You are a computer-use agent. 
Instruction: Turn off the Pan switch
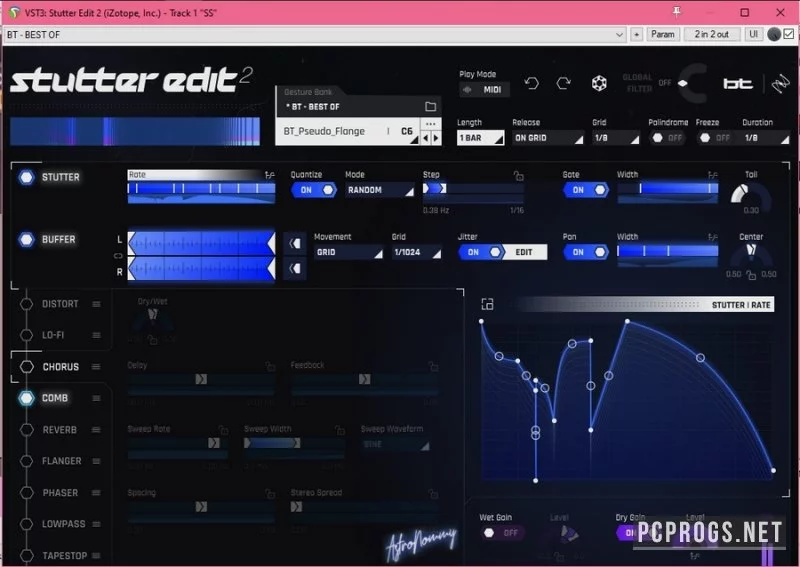586,252
